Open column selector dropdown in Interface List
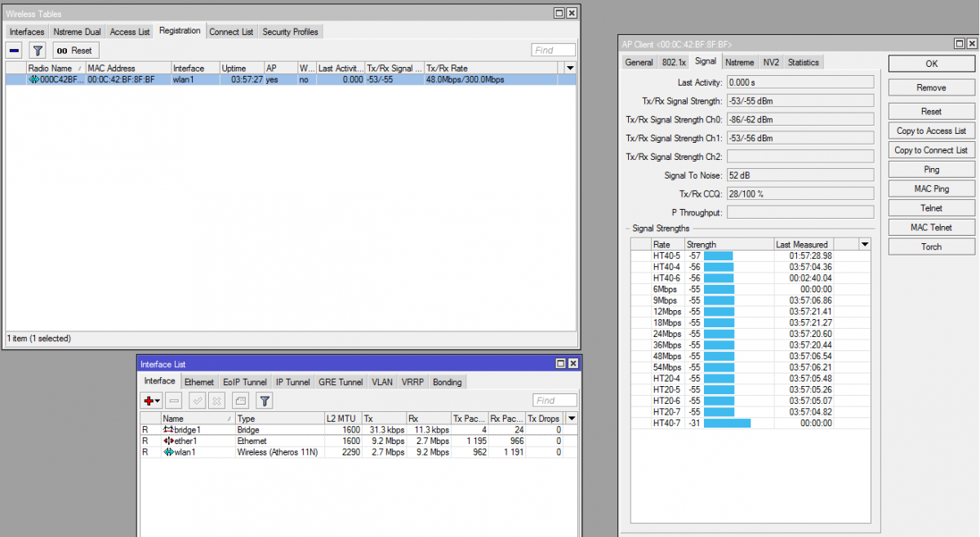980x537 pixels. [x=572, y=418]
